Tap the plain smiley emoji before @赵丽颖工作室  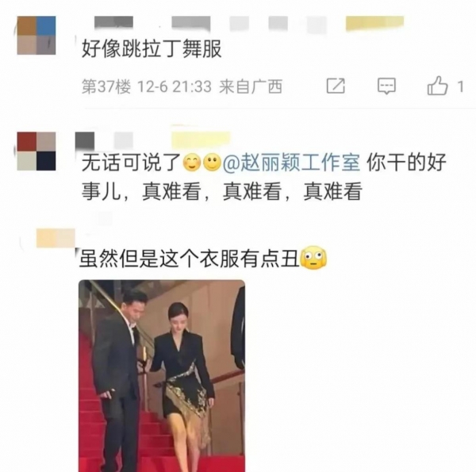pos(212,163)
